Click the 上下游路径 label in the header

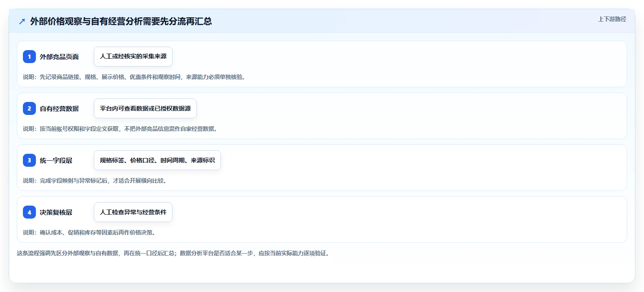click(x=612, y=19)
